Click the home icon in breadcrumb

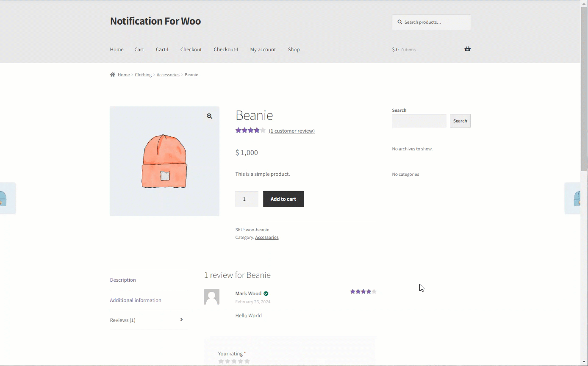[112, 75]
